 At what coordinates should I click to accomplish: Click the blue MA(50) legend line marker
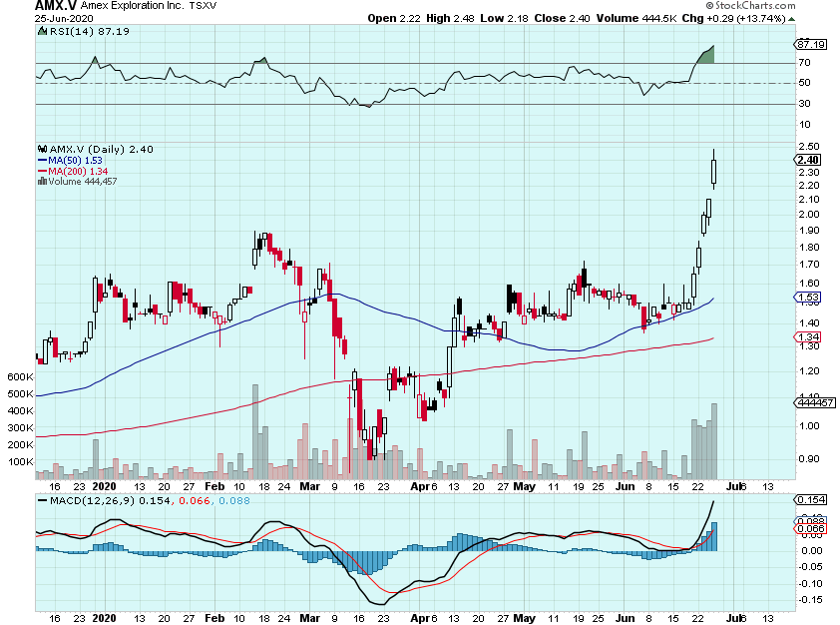41,160
